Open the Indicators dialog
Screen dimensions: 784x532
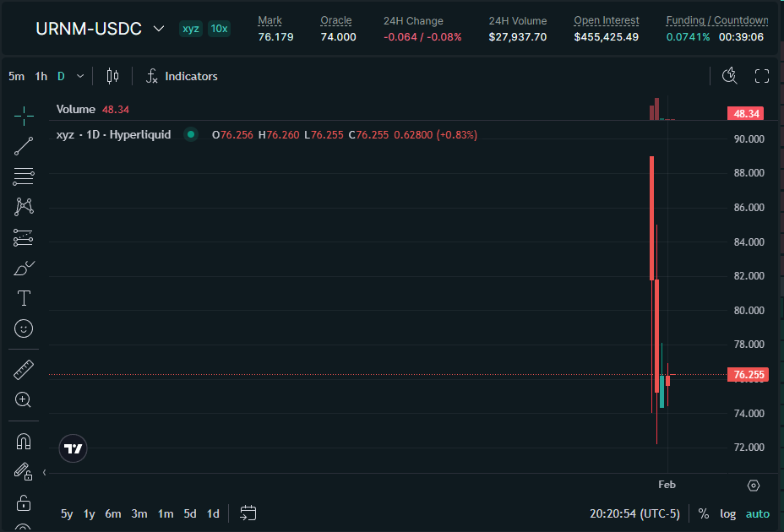pyautogui.click(x=182, y=76)
